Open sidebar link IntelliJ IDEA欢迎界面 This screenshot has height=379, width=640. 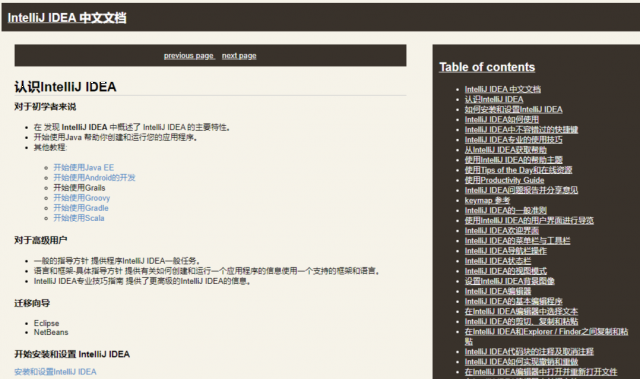tap(502, 231)
